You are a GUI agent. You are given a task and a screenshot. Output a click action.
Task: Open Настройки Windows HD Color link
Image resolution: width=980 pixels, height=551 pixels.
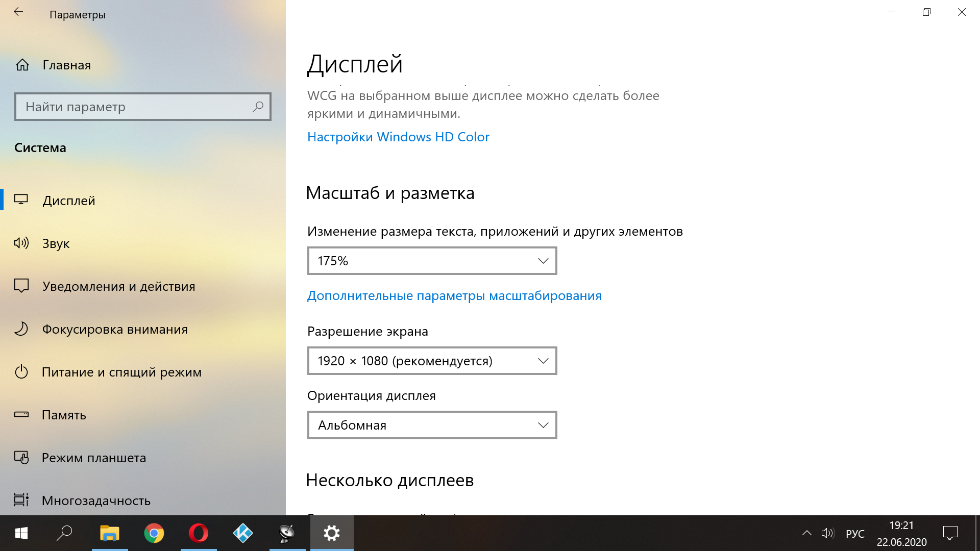[x=398, y=137]
